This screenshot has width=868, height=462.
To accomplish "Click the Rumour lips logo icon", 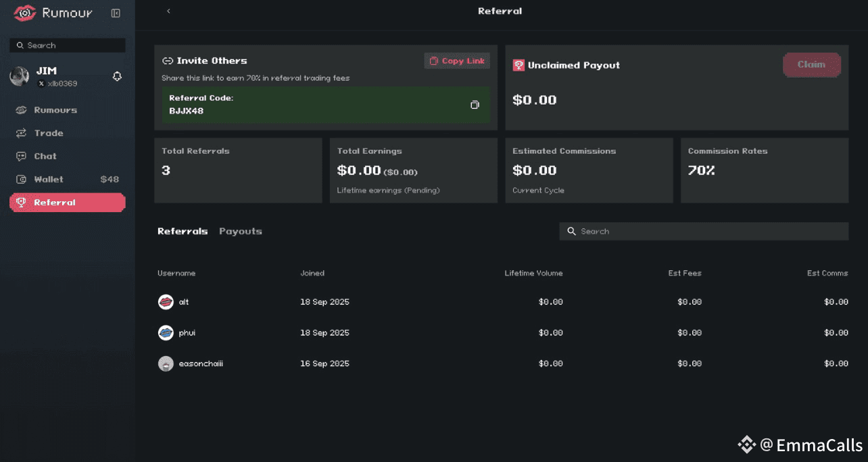I will coord(25,13).
